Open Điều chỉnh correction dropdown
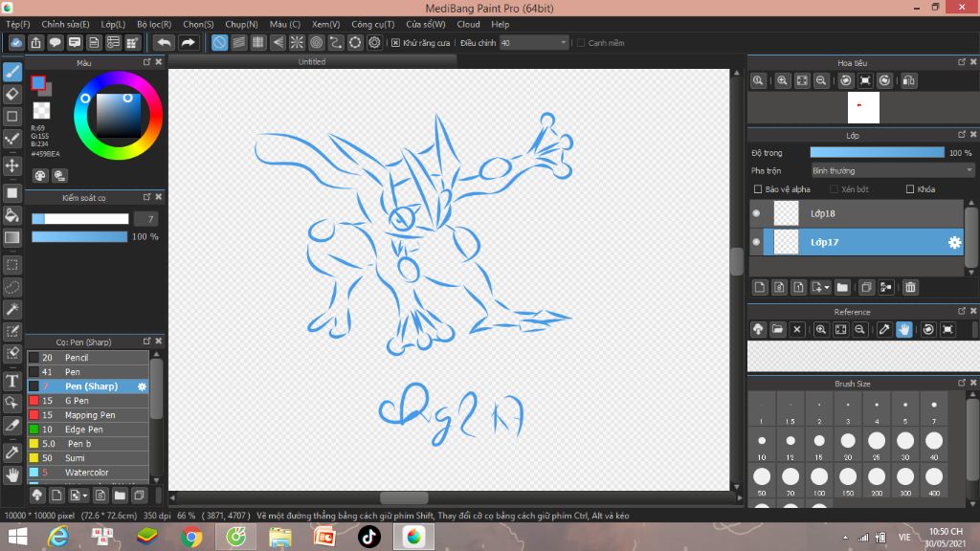Screen dimensions: 980x551 [x=534, y=43]
